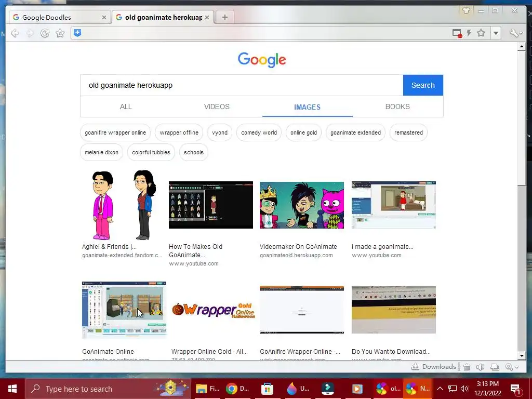Open the GoAnimate Online image thumbnail
This screenshot has width=532, height=399.
[x=124, y=310]
